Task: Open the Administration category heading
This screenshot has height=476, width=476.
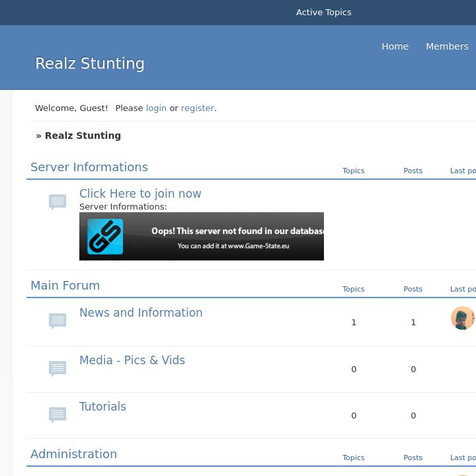Action: (73, 454)
